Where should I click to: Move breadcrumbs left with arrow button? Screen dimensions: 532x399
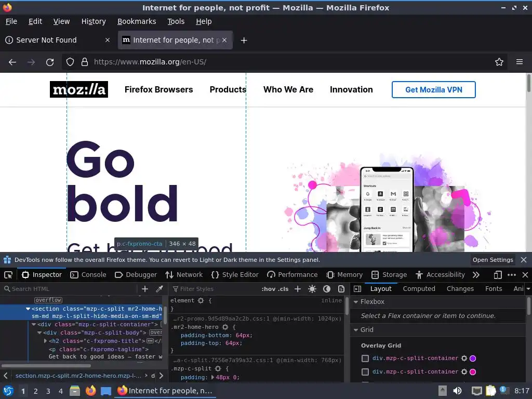click(5, 376)
